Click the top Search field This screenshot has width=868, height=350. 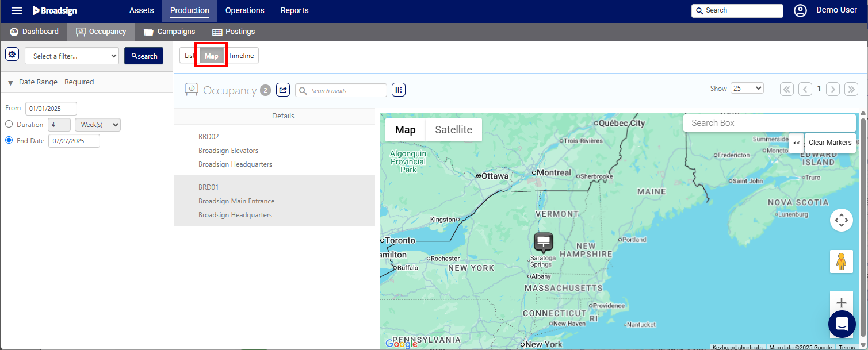pyautogui.click(x=737, y=10)
